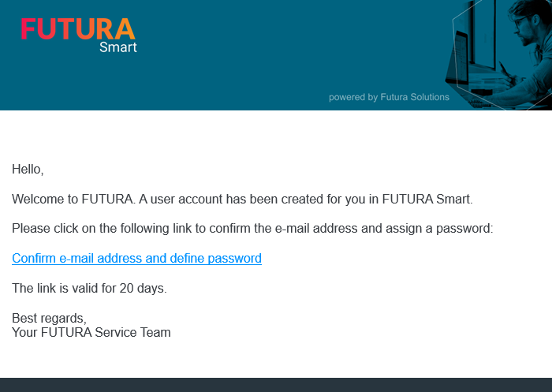The height and width of the screenshot is (392, 552).
Task: Click the "Your FUTURA Service Team" signature
Action: [91, 332]
